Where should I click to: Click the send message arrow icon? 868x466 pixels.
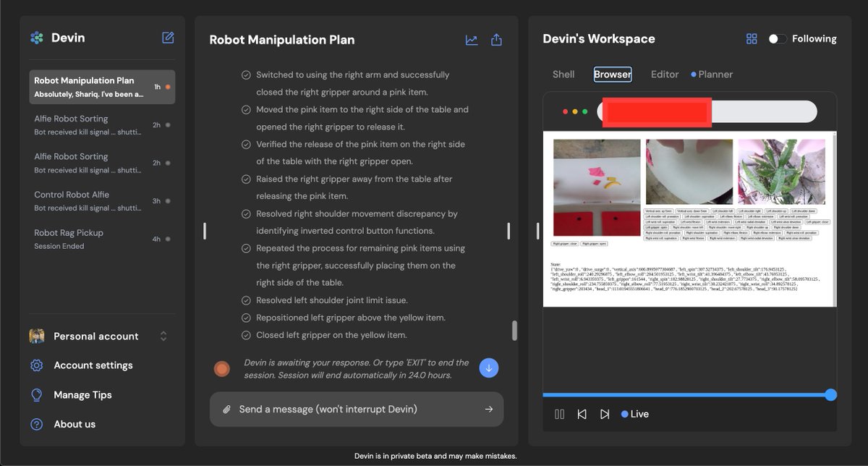click(489, 410)
